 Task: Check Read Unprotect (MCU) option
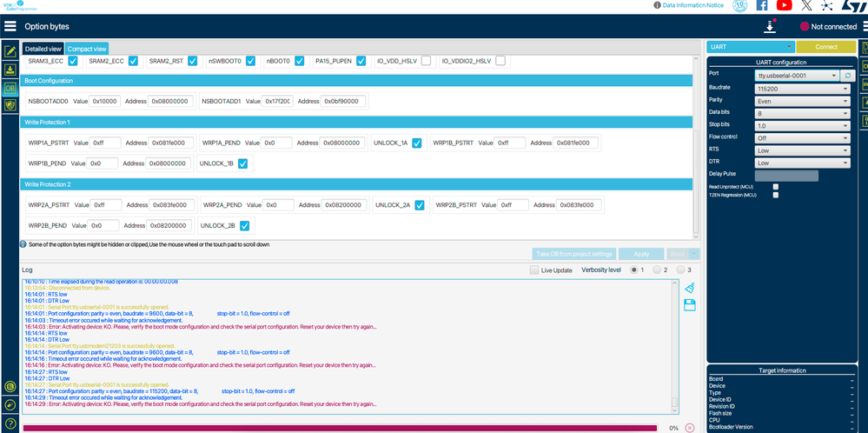click(x=776, y=187)
